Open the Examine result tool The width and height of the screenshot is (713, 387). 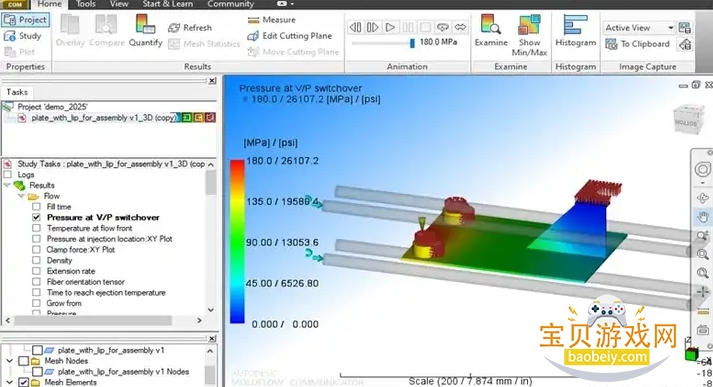pyautogui.click(x=491, y=30)
